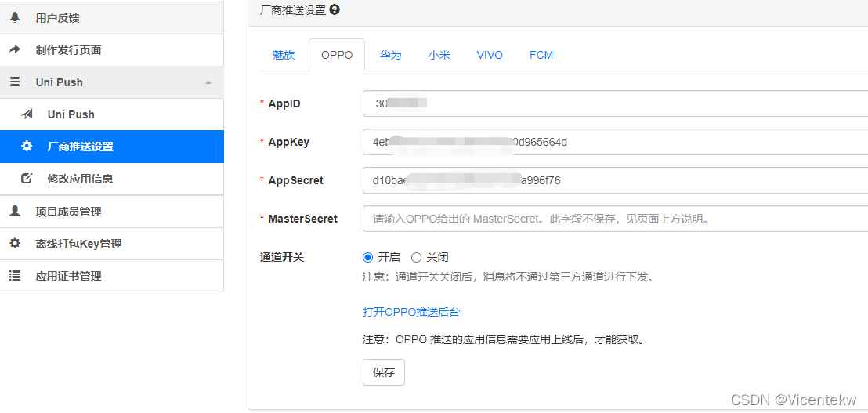Open the 打开OPPO推送后台 link
Image resolution: width=868 pixels, height=413 pixels.
click(411, 312)
